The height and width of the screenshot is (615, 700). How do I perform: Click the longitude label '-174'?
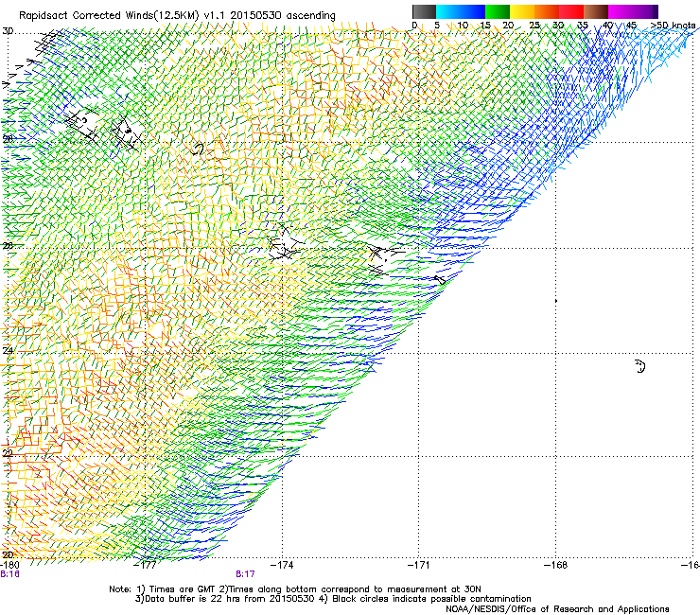pos(282,565)
